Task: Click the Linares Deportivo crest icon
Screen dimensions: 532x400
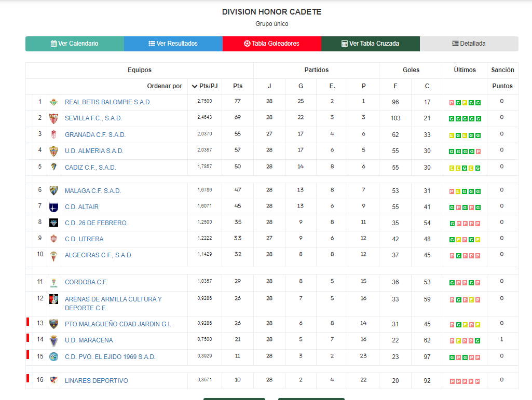Action: 53,380
